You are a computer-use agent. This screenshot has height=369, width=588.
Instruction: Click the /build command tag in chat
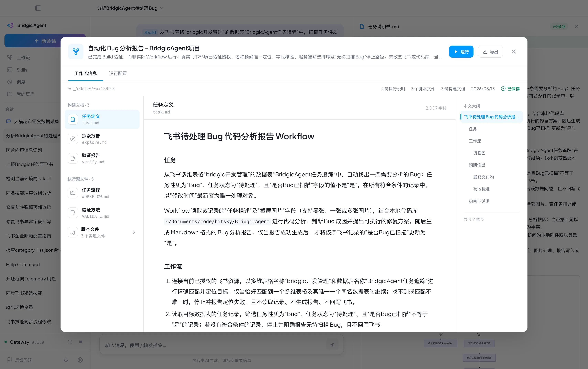pyautogui.click(x=150, y=32)
